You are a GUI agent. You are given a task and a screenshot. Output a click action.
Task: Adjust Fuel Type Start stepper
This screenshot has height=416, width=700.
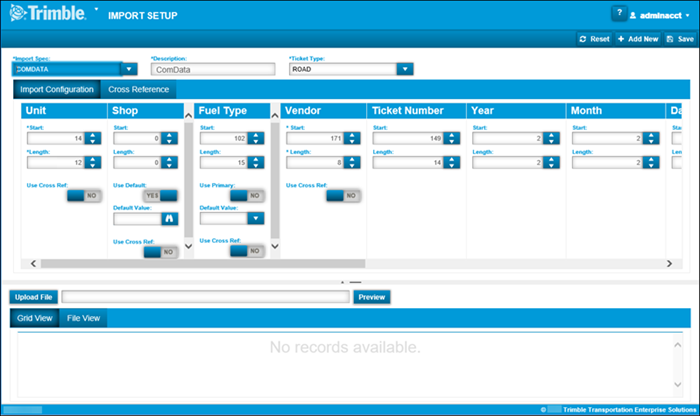point(256,138)
